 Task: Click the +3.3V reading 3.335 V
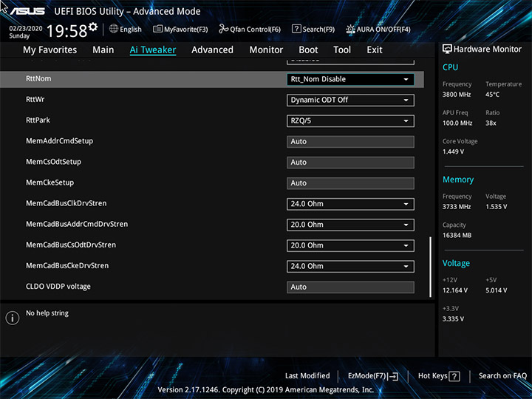coord(453,319)
